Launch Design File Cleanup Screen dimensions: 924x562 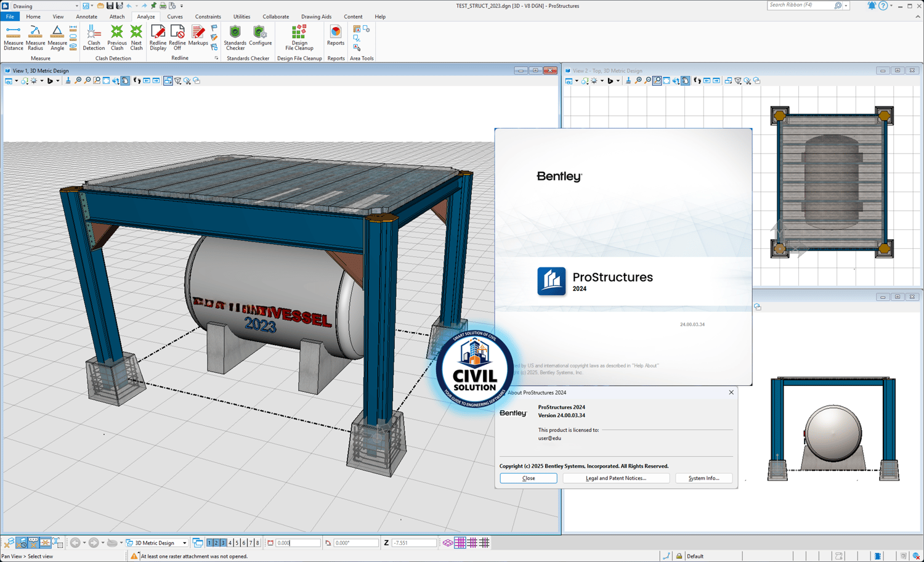[x=299, y=38]
